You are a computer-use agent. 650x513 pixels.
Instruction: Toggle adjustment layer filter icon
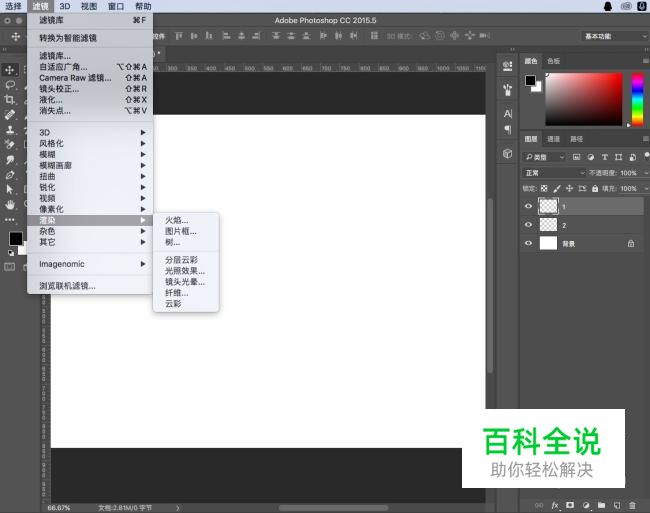tap(591, 157)
